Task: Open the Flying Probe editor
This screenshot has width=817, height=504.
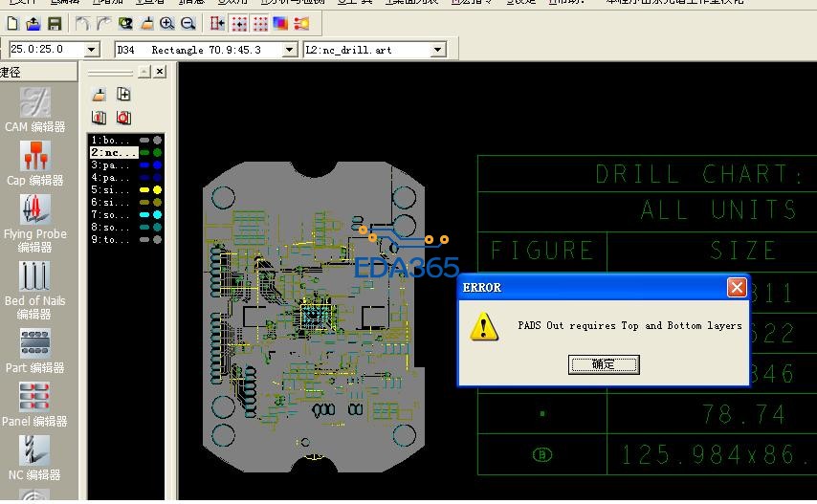Action: click(x=34, y=224)
